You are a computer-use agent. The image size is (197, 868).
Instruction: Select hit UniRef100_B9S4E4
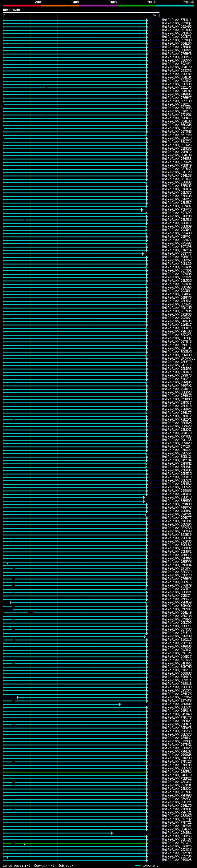click(177, 64)
